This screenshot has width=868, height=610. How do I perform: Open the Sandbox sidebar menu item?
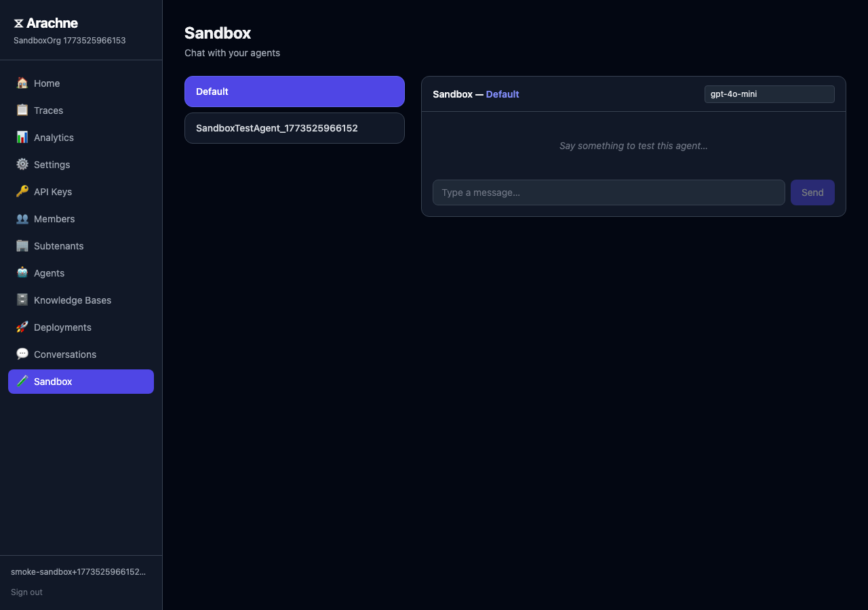click(81, 382)
